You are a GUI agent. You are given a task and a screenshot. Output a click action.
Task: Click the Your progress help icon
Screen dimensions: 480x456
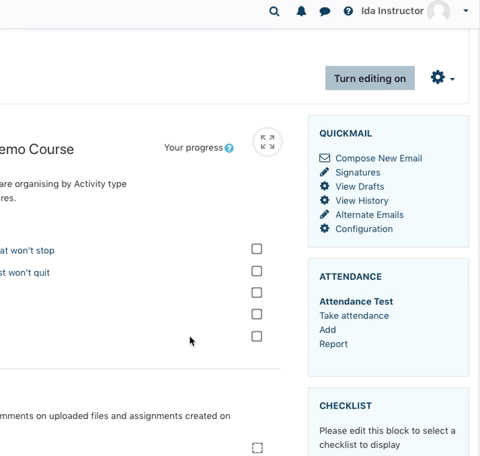pyautogui.click(x=229, y=148)
